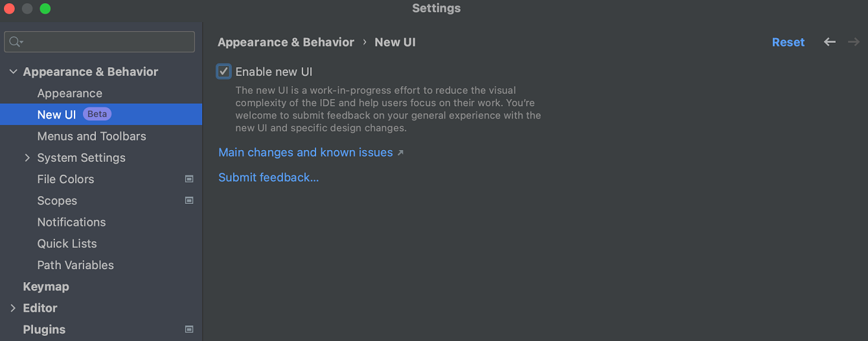Open Main changes and known issues link
The image size is (868, 341).
(x=306, y=153)
